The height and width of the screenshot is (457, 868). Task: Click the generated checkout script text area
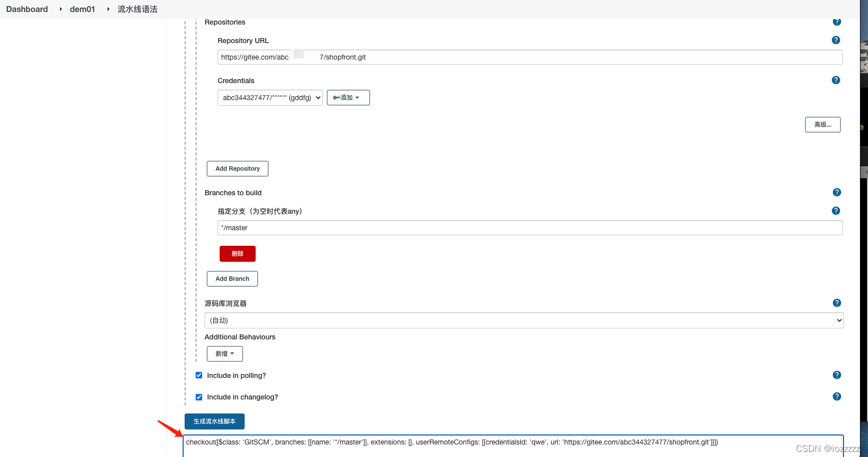[x=513, y=445]
